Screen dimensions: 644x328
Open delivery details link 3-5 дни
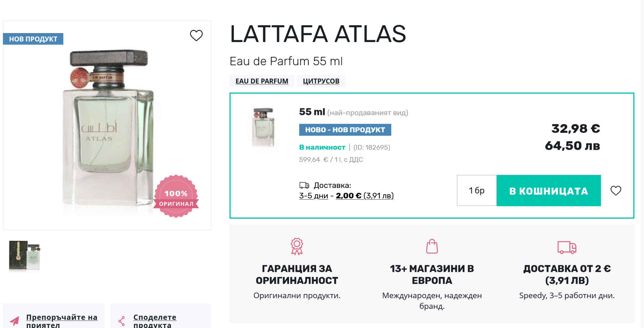click(314, 196)
